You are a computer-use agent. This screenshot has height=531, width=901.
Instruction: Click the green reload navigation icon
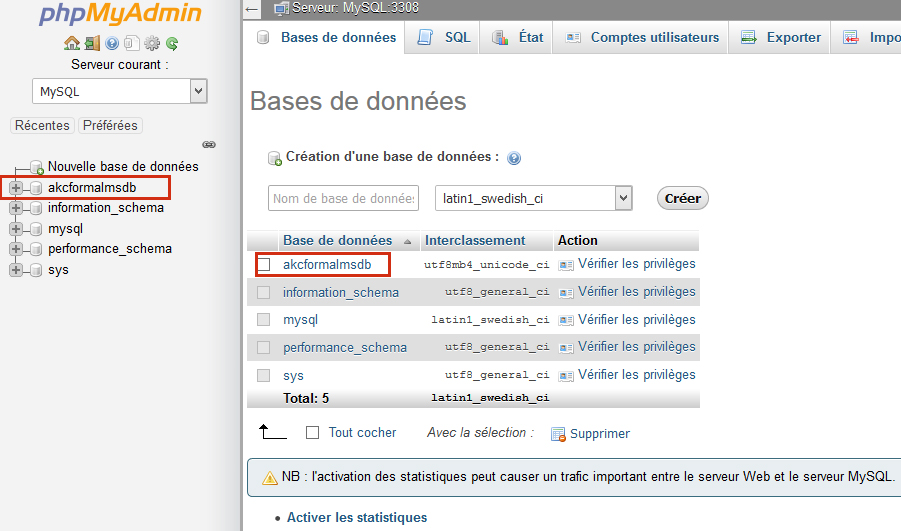[172, 43]
